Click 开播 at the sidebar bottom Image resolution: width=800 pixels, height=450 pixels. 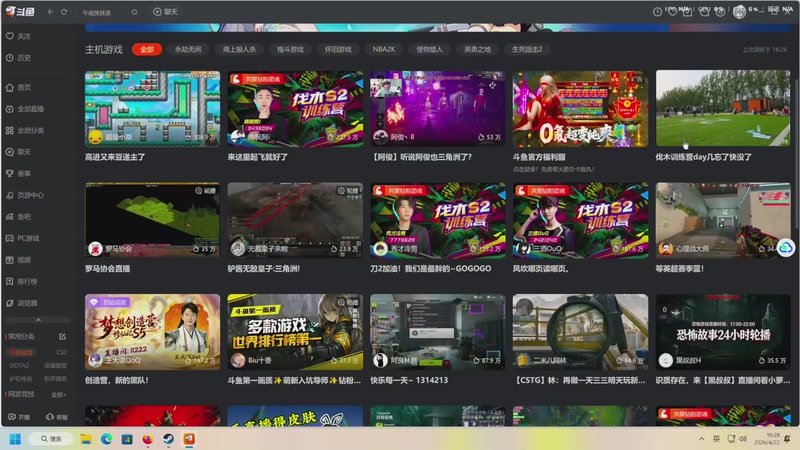[19, 417]
